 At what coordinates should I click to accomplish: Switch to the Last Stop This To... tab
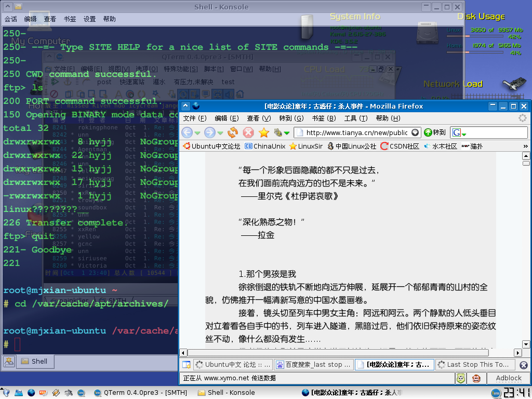475,365
